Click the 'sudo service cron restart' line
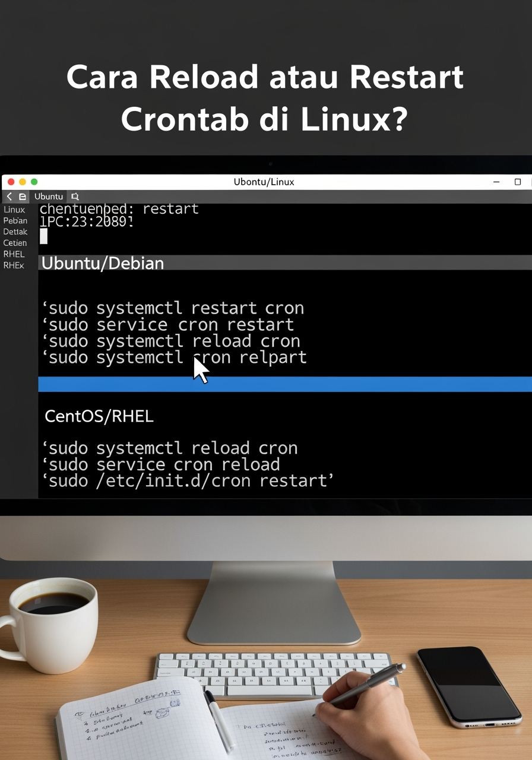Viewport: 532px width, 760px height. coord(172,325)
